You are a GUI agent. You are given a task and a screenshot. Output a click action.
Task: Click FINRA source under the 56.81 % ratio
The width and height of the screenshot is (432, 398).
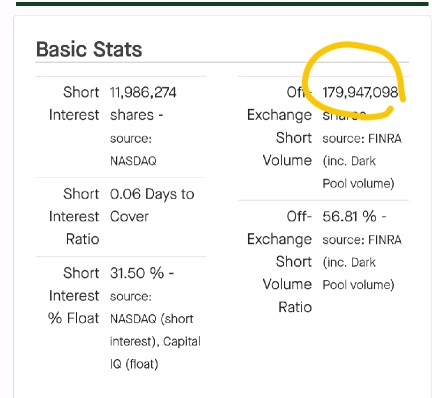(362, 240)
